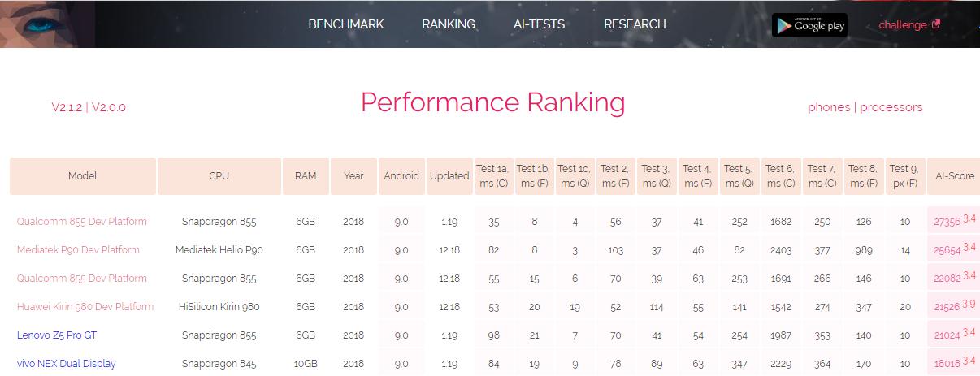Sort by Test 1c ms (Q) header

(x=575, y=176)
